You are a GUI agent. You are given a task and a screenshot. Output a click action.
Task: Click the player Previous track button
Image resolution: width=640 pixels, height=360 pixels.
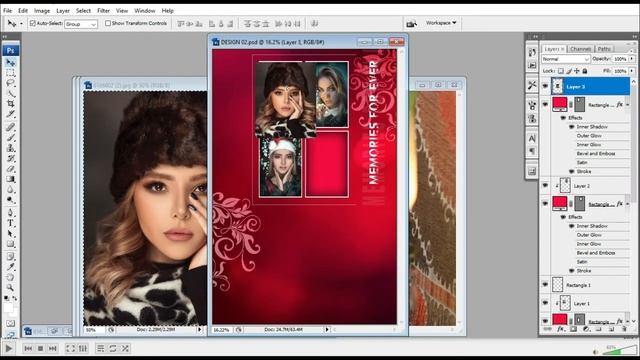(28, 349)
